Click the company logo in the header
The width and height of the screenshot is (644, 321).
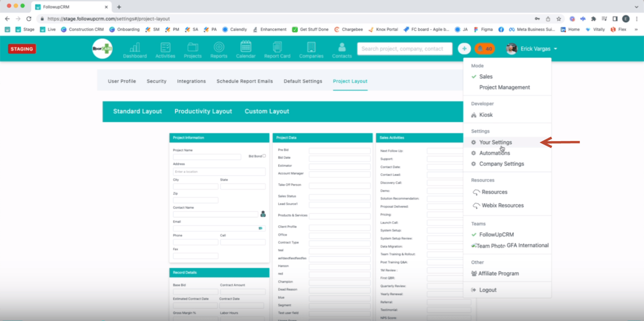point(102,49)
